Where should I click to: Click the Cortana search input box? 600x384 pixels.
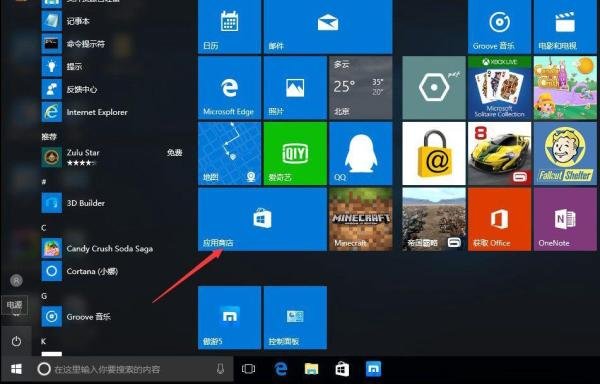pyautogui.click(x=133, y=369)
